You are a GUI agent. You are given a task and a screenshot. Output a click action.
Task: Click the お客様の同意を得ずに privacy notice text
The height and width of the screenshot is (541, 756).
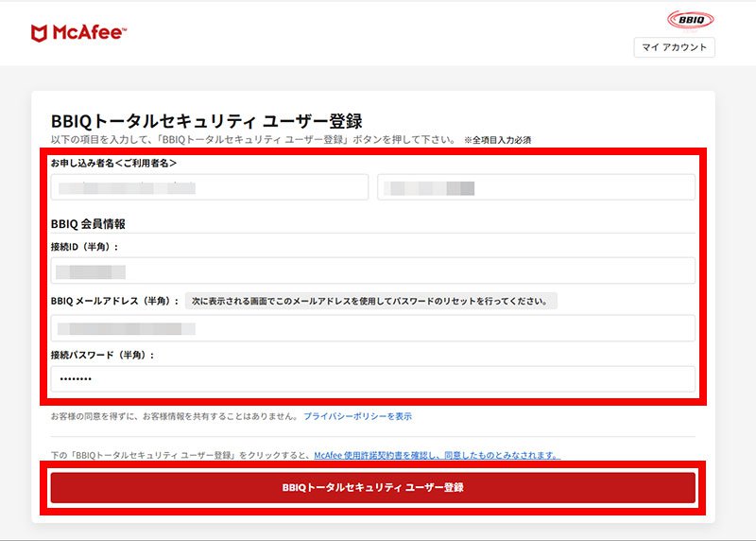tap(175, 416)
